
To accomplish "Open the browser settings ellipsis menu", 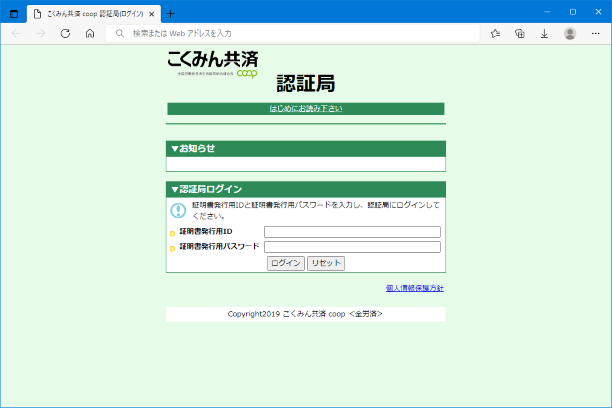I will coord(596,34).
